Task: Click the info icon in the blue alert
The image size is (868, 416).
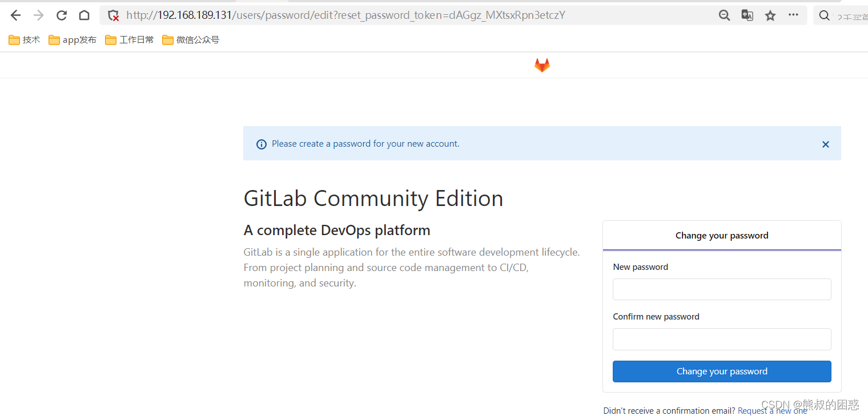Action: (x=262, y=144)
